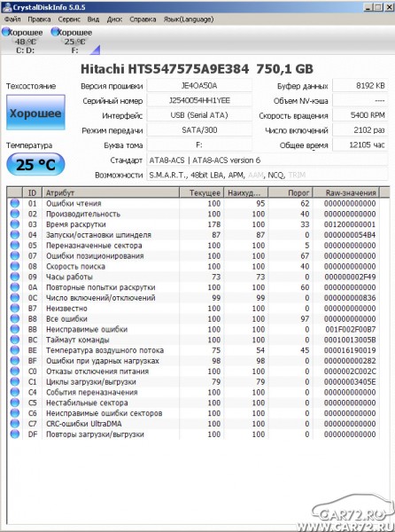Open the Справка menu
The width and height of the screenshot is (395, 532).
pyautogui.click(x=143, y=20)
